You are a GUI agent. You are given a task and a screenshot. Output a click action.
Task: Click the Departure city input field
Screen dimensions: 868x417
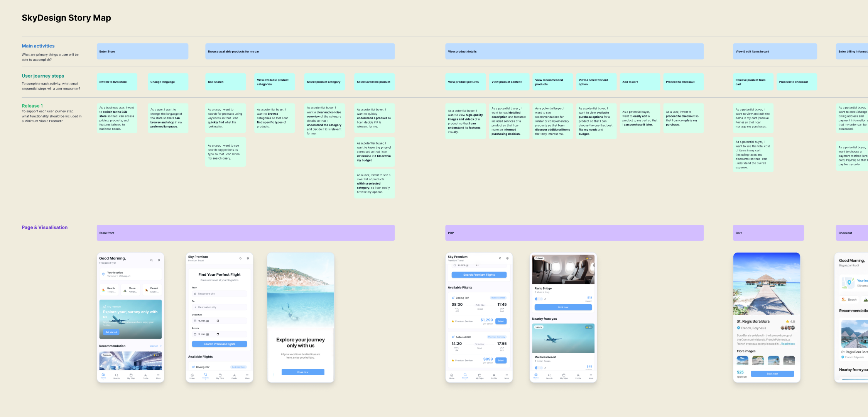click(x=220, y=294)
